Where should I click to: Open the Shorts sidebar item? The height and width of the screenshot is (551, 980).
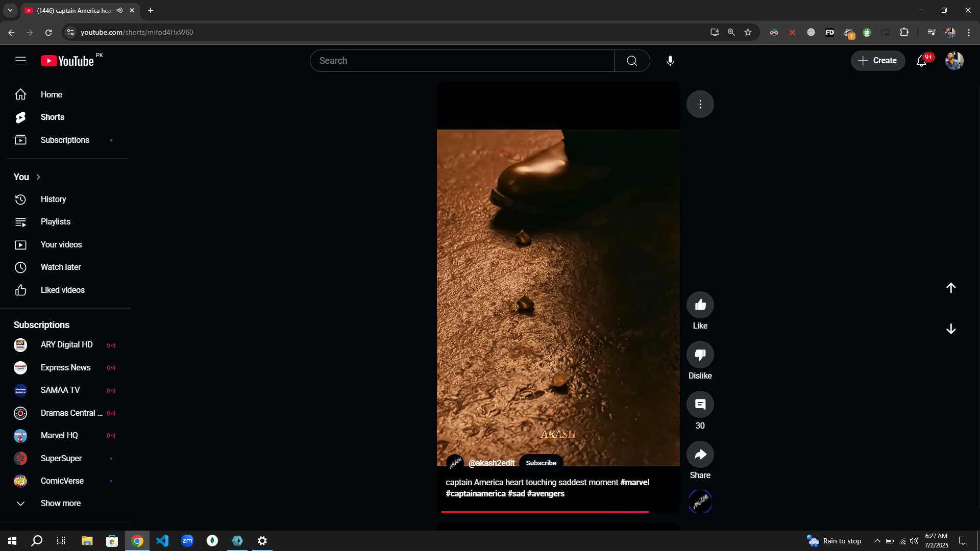click(x=65, y=117)
